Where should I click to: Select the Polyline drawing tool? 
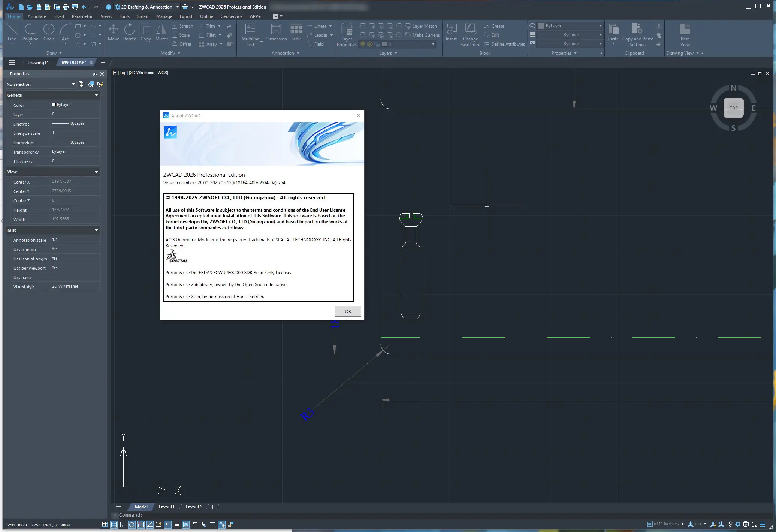[x=30, y=32]
